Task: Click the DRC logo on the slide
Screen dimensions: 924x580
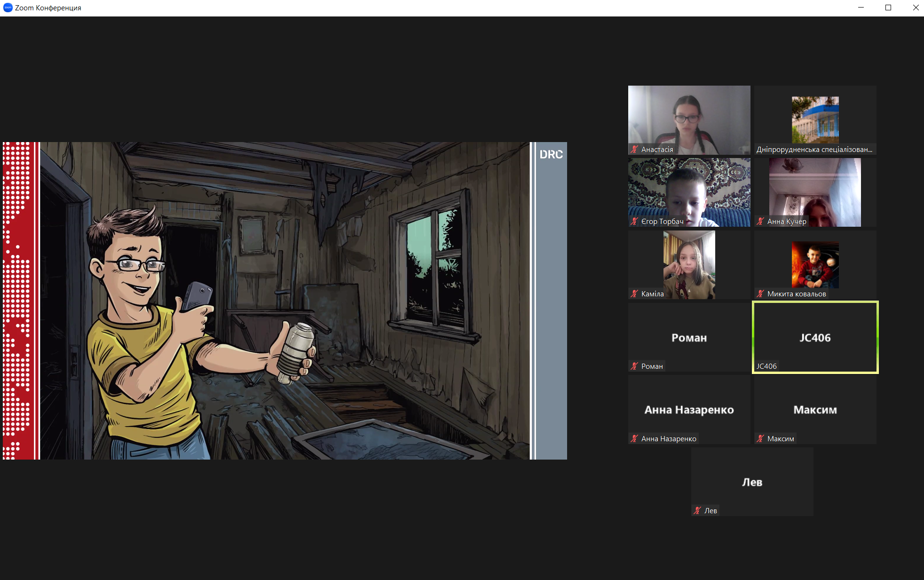Action: coord(551,155)
